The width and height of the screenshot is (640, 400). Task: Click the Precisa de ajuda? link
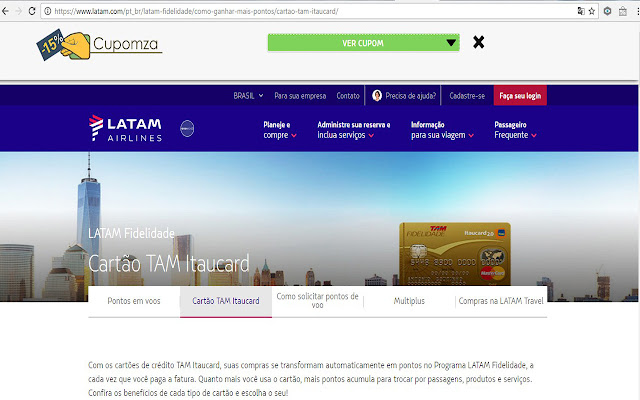(411, 96)
